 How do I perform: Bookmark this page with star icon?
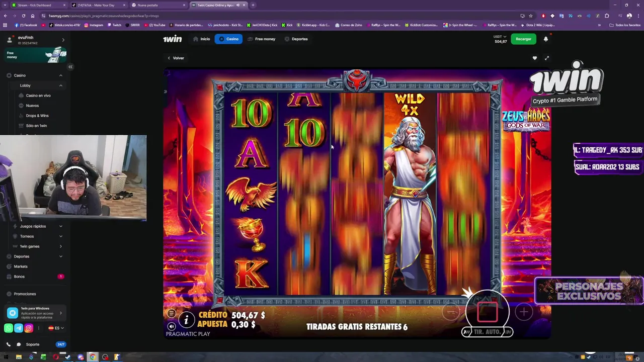[530, 16]
